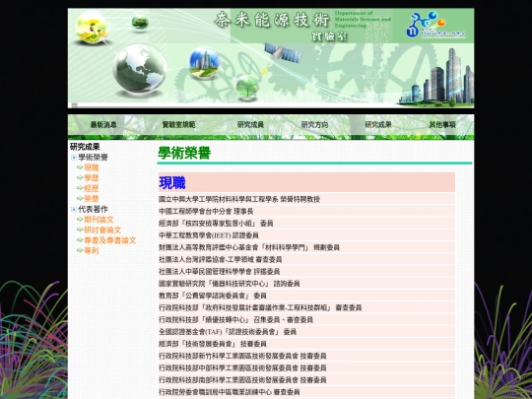Screen dimensions: 532x399
Task: Select row 中華工程教育學會(IEET) 認證委員
Action: click(306, 235)
